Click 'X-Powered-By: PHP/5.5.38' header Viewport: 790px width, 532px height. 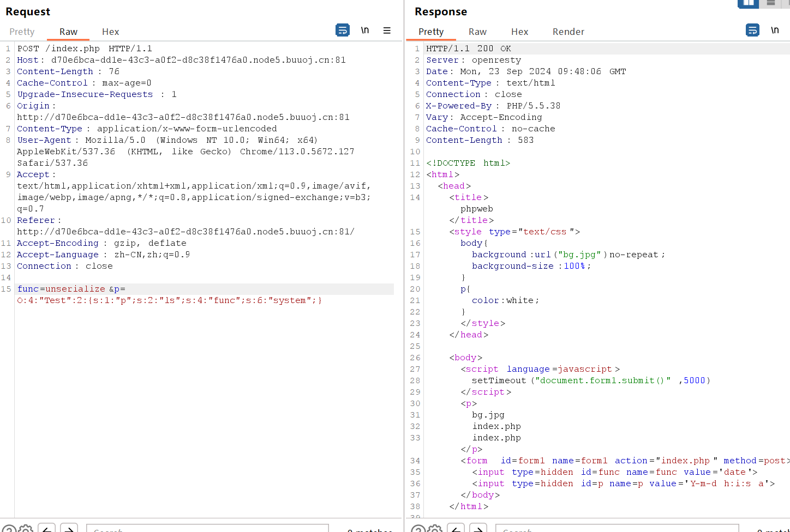click(x=493, y=106)
